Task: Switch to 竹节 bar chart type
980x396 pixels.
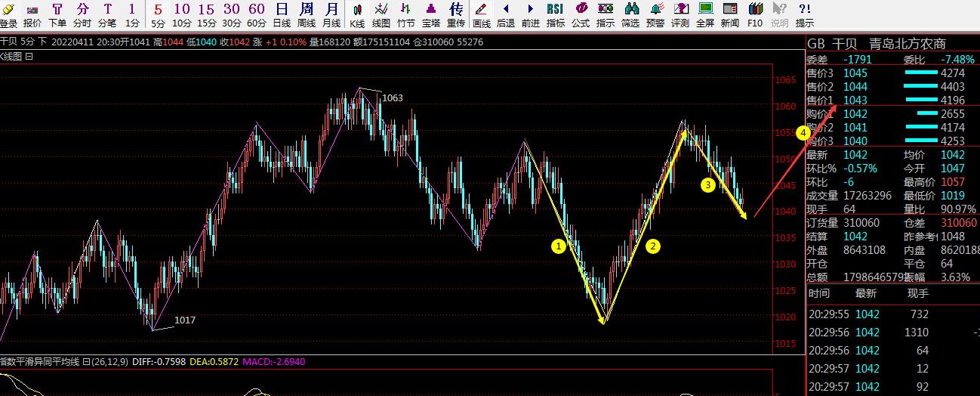Action: (x=406, y=14)
